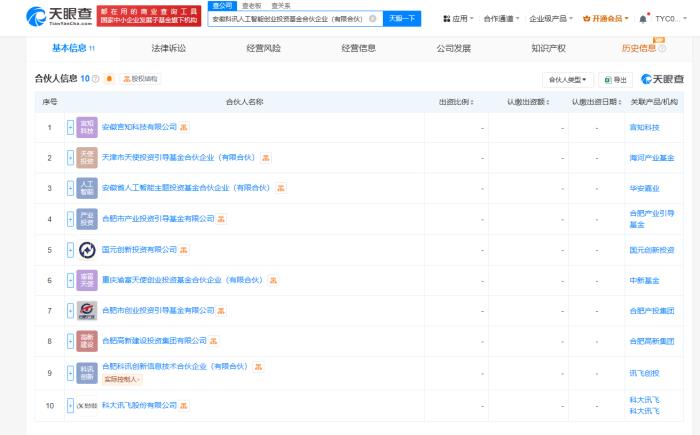Expand the row for 安徽省人工智能主题投资基金

point(70,188)
